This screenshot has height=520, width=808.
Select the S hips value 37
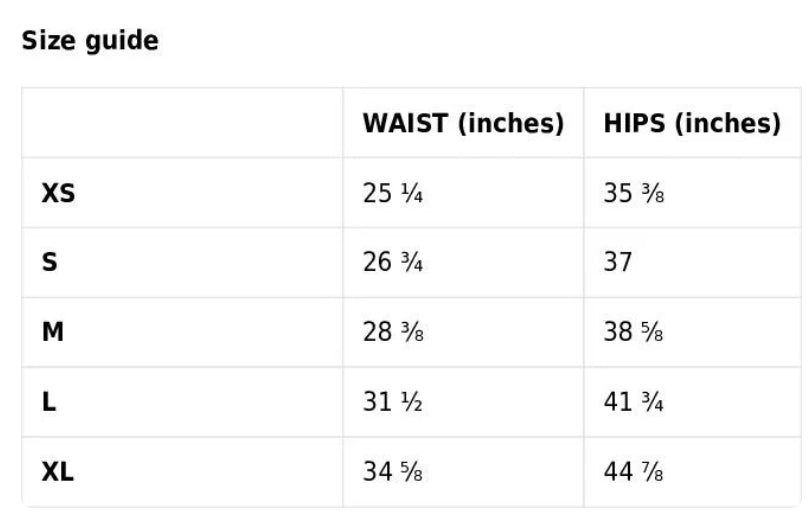(617, 262)
